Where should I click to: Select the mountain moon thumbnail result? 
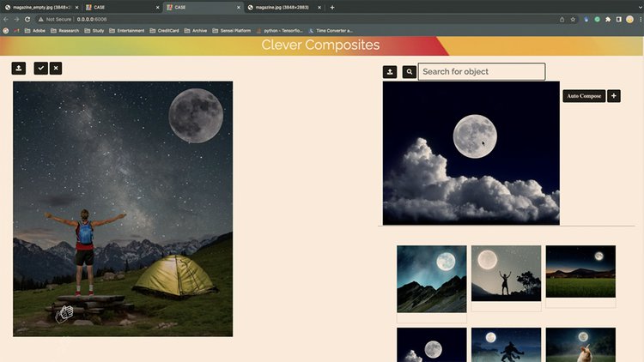pyautogui.click(x=431, y=279)
